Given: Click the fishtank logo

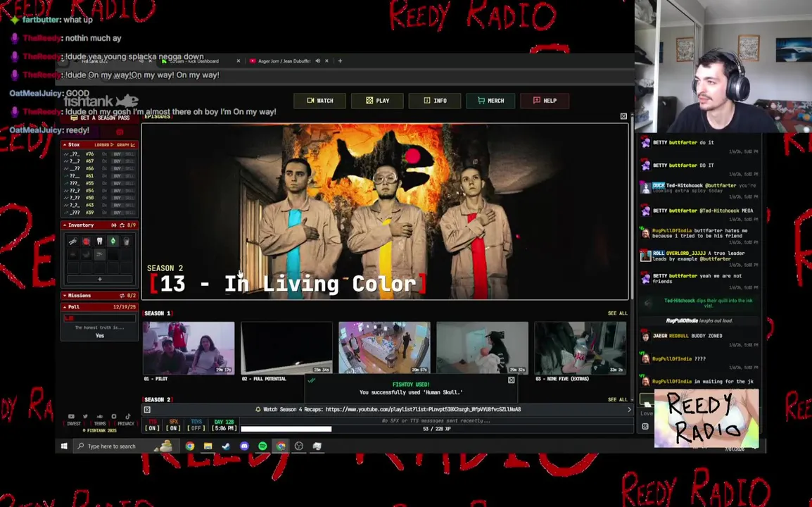Looking at the screenshot, I should pos(101,101).
